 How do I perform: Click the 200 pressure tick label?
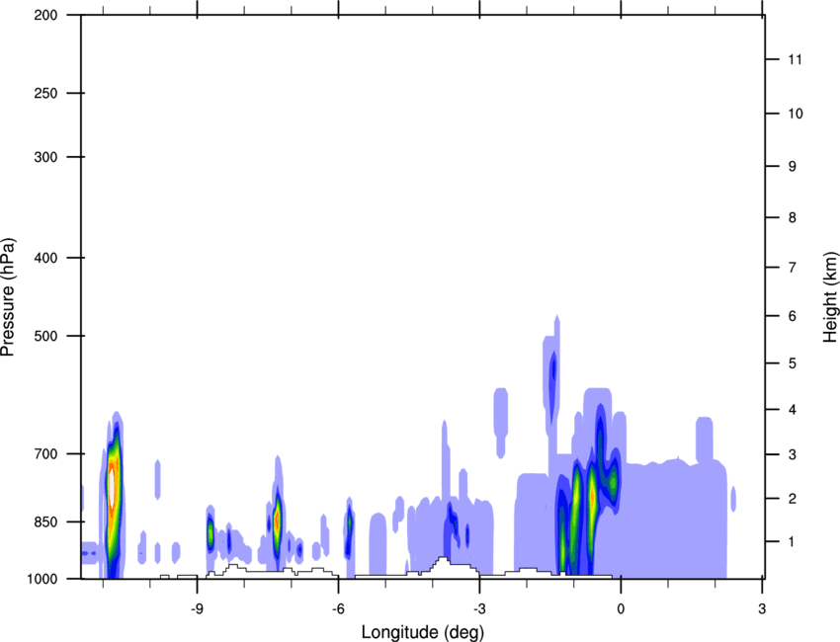tap(45, 16)
